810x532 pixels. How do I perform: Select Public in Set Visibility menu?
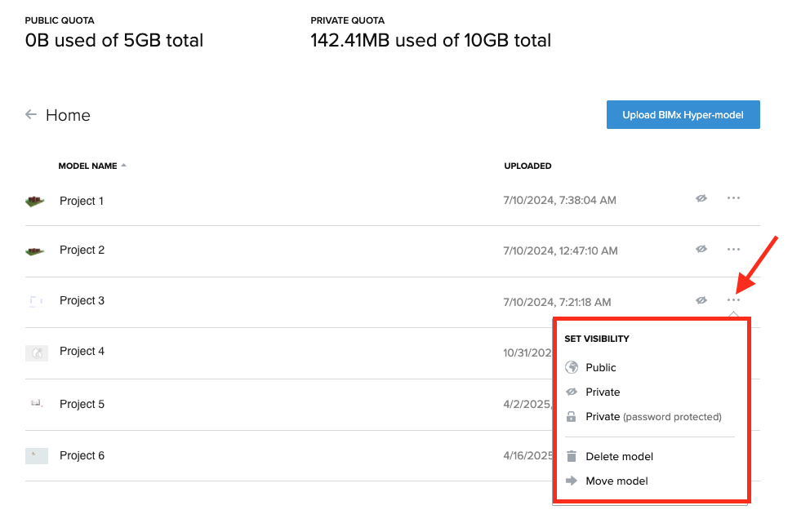(x=601, y=367)
